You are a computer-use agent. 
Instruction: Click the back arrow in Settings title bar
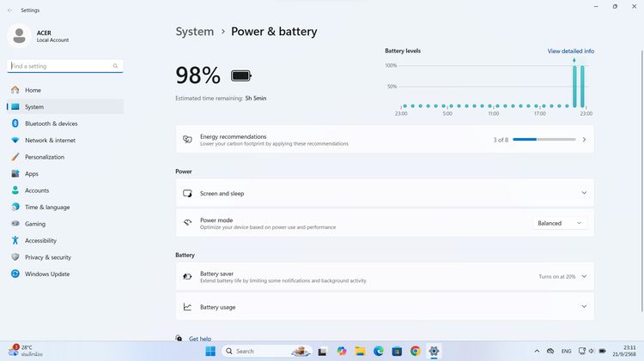coord(9,10)
